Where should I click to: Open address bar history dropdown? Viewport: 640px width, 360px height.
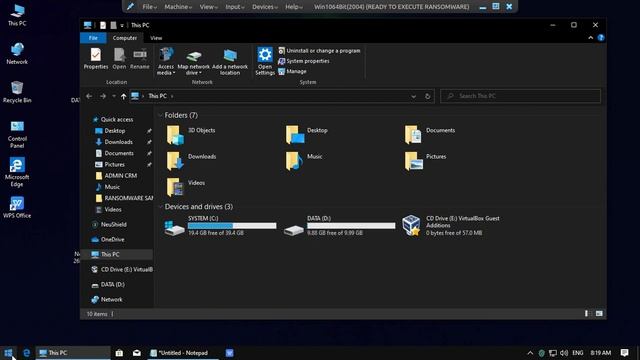tap(413, 96)
